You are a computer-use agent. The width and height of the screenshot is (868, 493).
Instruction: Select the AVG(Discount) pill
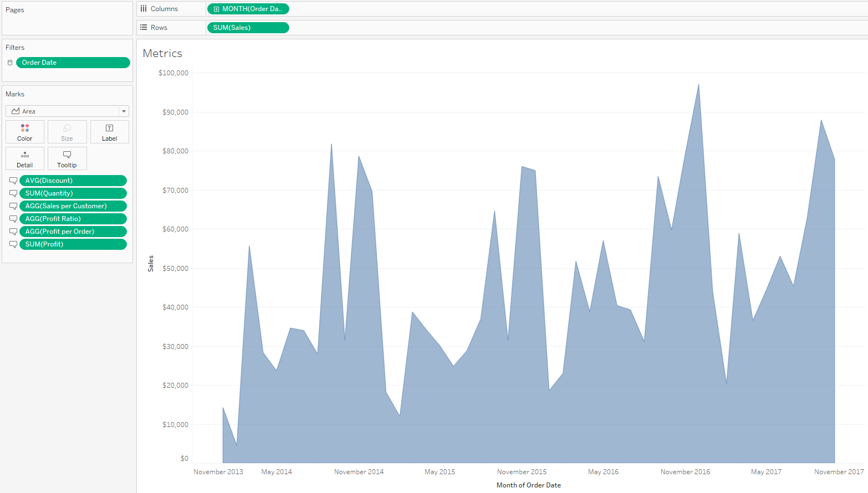(x=73, y=181)
